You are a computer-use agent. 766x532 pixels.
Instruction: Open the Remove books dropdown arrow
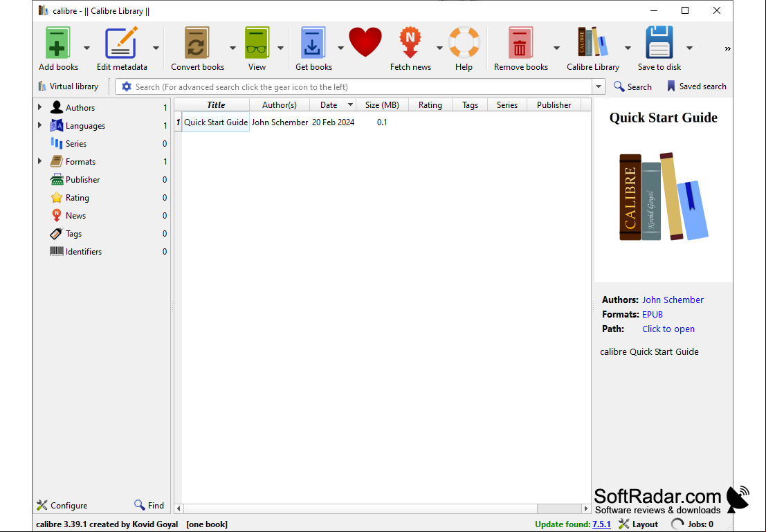(556, 48)
